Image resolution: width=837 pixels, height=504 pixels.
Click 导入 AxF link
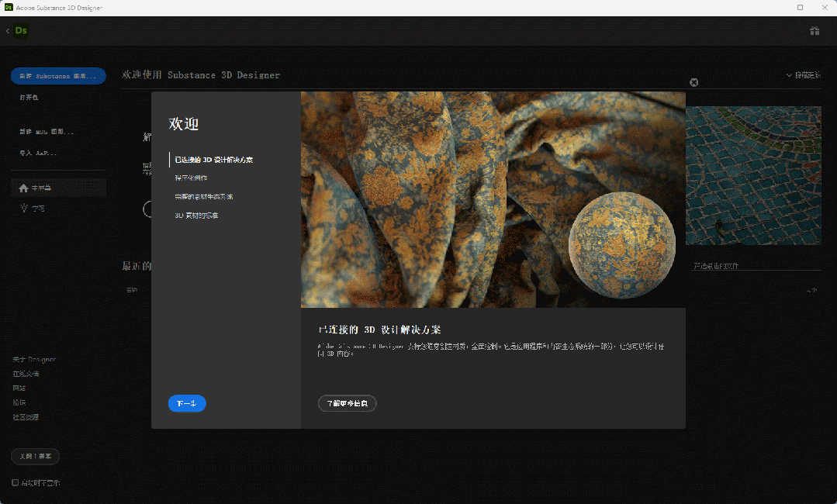click(x=38, y=153)
